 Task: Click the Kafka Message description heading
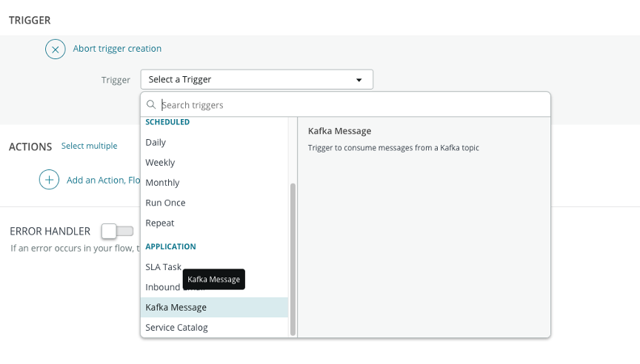click(339, 131)
